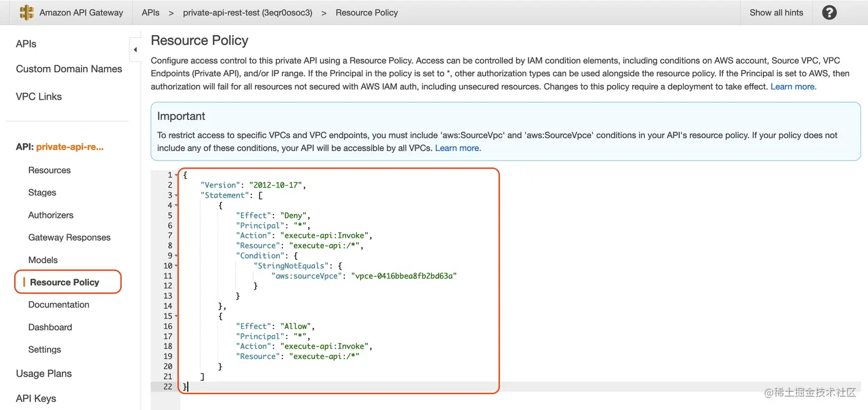Open VPC Links in sidebar
Screen dimensions: 868x410
39,96
